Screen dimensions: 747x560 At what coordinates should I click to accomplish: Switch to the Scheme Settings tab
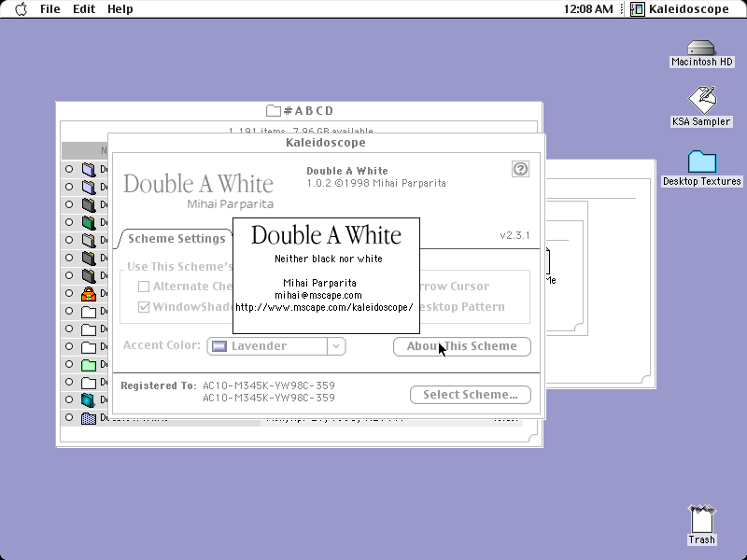click(x=176, y=239)
